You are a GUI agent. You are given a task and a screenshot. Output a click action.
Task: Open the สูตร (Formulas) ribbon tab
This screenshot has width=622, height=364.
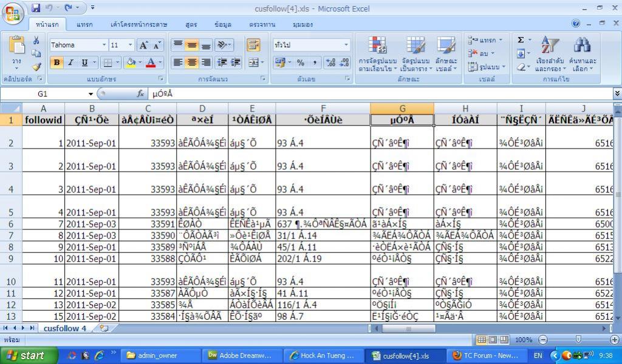click(x=191, y=24)
